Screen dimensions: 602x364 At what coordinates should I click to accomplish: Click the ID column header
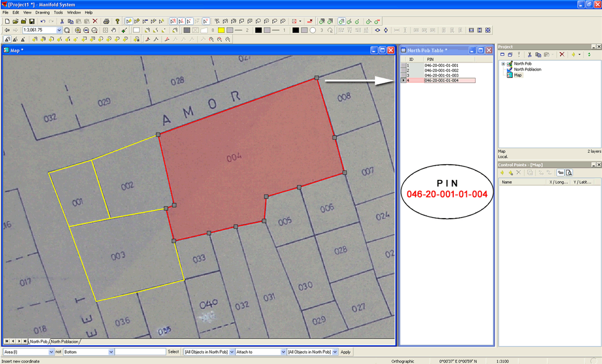tap(414, 59)
